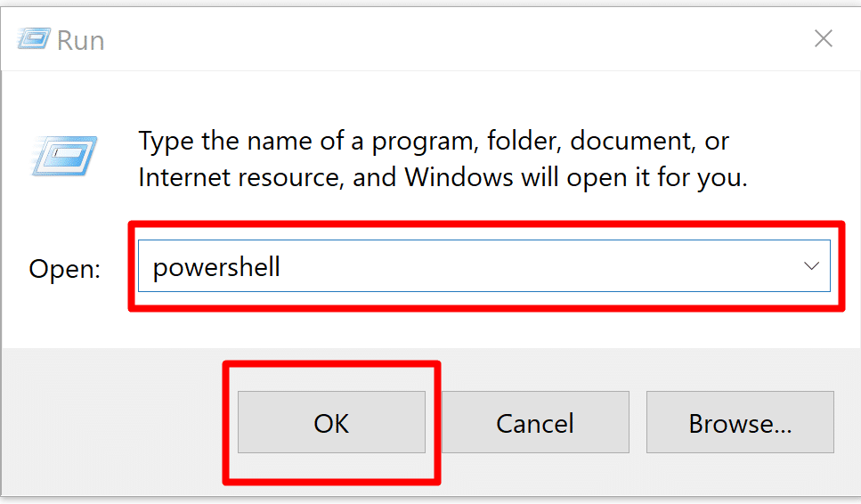Click the gray strip right of Browse button
The image size is (861, 504).
[x=848, y=422]
